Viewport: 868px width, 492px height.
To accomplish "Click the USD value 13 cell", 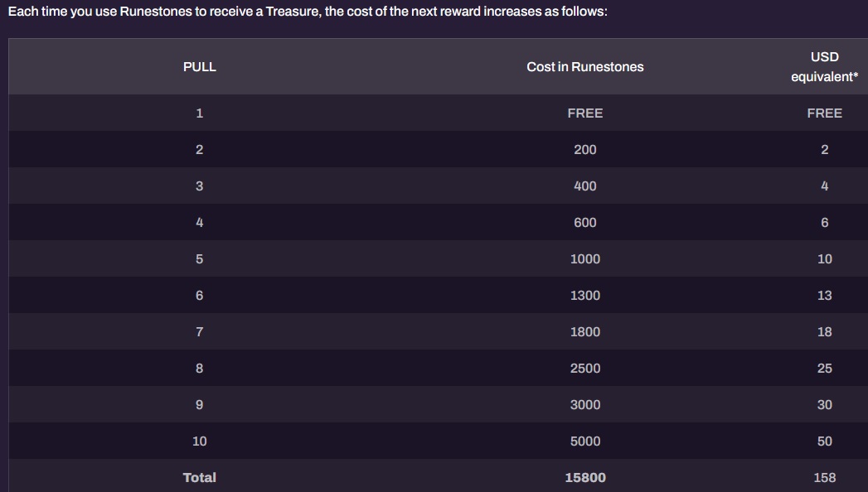I will (x=824, y=296).
